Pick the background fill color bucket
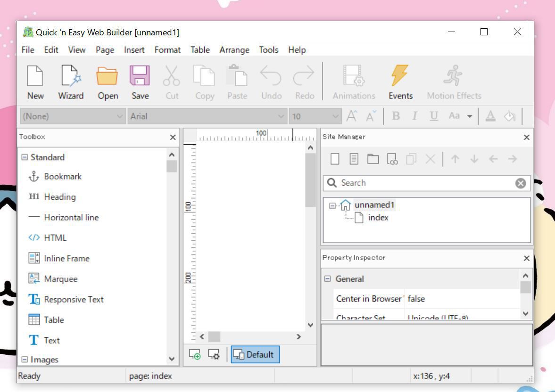The image size is (555, 392). (510, 116)
